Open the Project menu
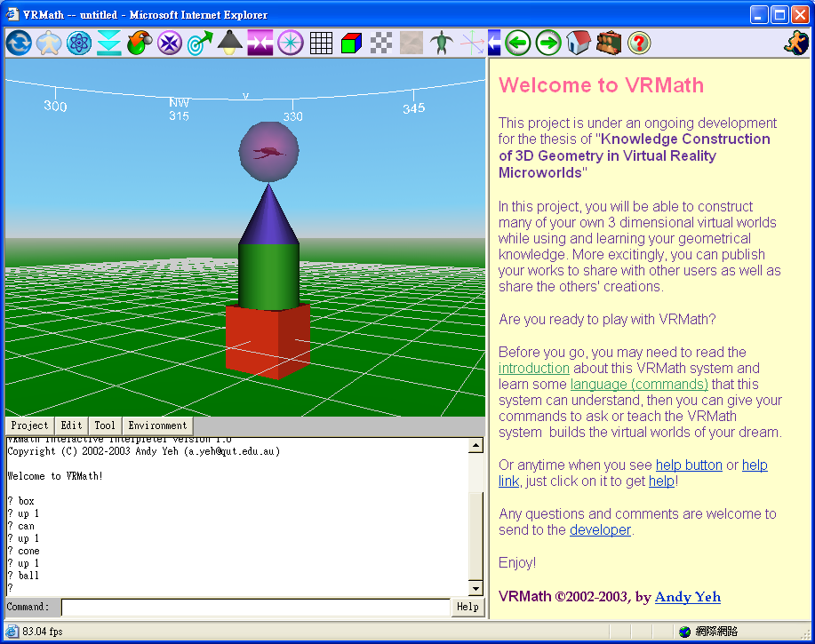815x644 pixels. tap(29, 426)
